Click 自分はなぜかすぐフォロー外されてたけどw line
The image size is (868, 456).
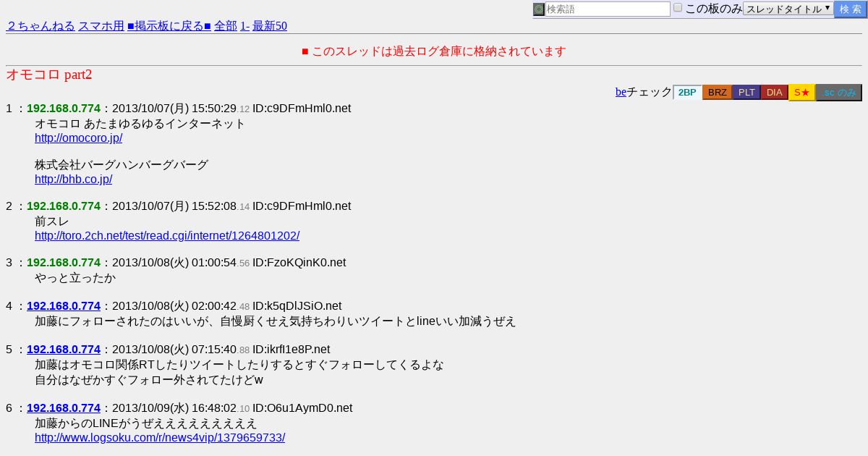coord(149,379)
